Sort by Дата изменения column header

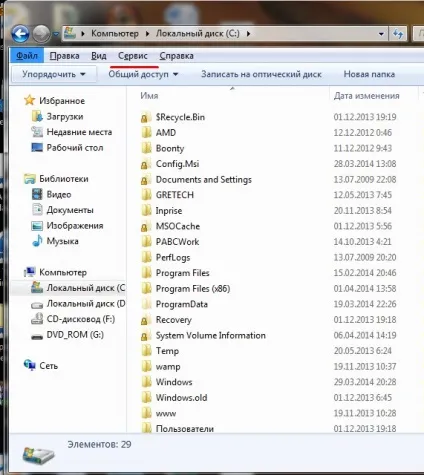pyautogui.click(x=366, y=96)
